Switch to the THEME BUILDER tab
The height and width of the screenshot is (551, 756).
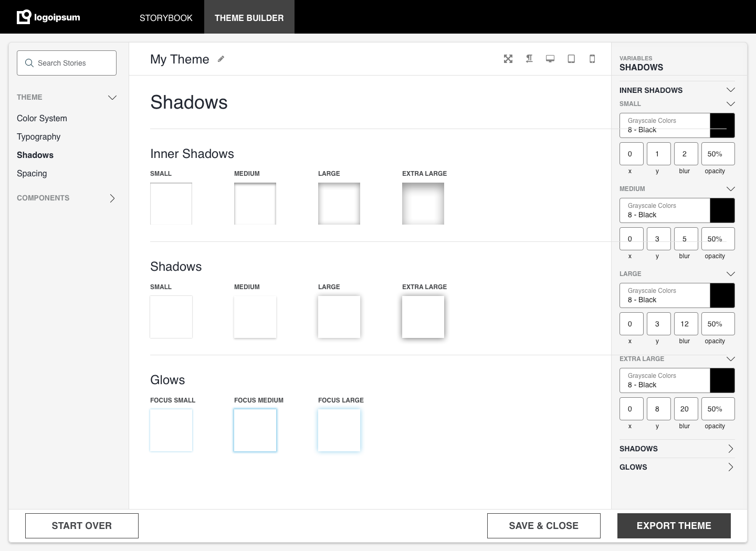pos(249,17)
